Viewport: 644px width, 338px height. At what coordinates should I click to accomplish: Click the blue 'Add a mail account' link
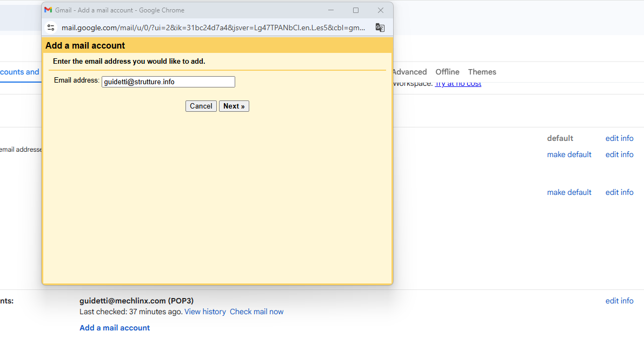coord(115,328)
